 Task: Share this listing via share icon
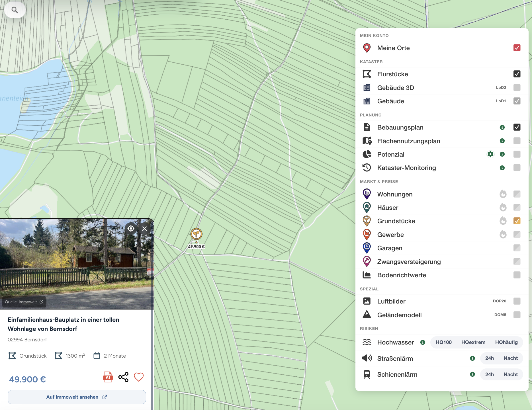(x=123, y=377)
